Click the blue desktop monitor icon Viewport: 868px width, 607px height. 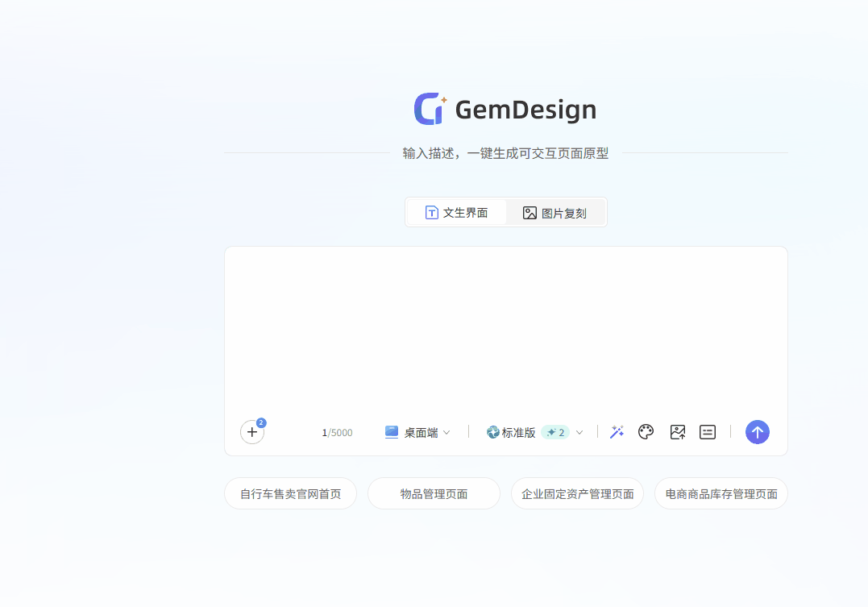coord(392,432)
